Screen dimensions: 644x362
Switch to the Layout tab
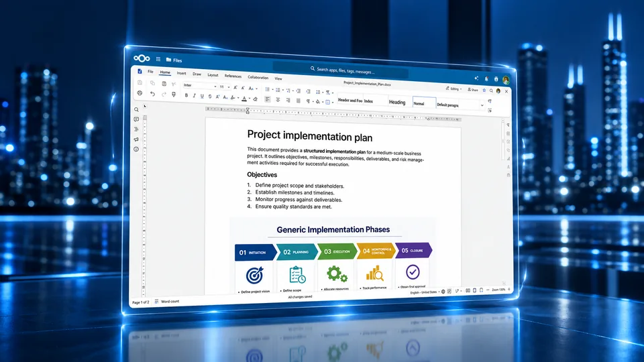[x=213, y=75]
